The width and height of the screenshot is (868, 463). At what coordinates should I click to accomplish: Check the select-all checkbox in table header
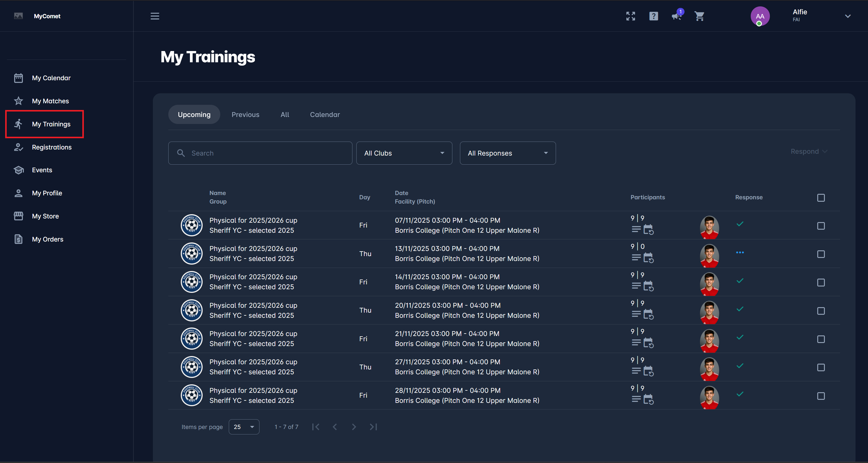pyautogui.click(x=821, y=198)
